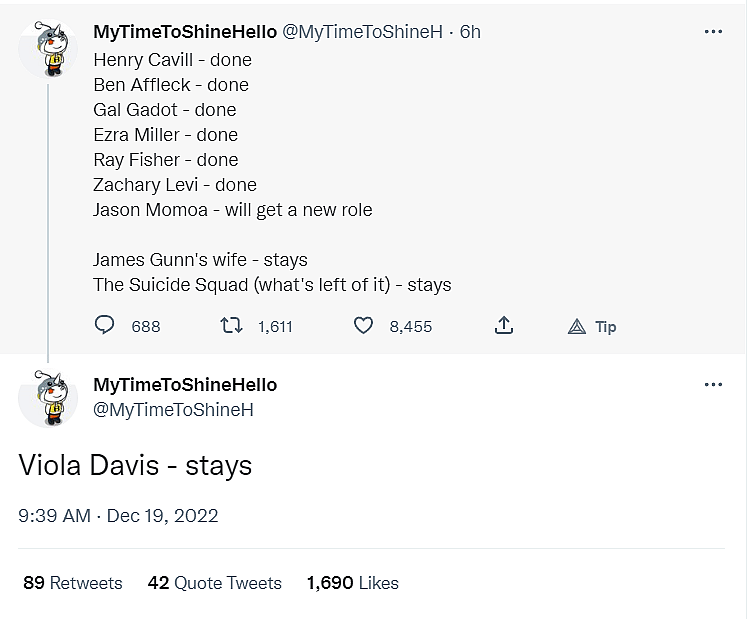This screenshot has height=619, width=750.
Task: View the 1,690 Likes list
Action: 352,583
